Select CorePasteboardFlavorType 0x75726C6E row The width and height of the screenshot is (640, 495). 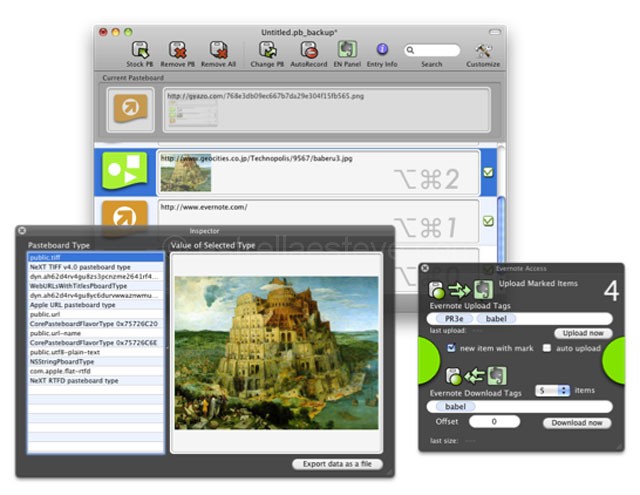point(96,343)
